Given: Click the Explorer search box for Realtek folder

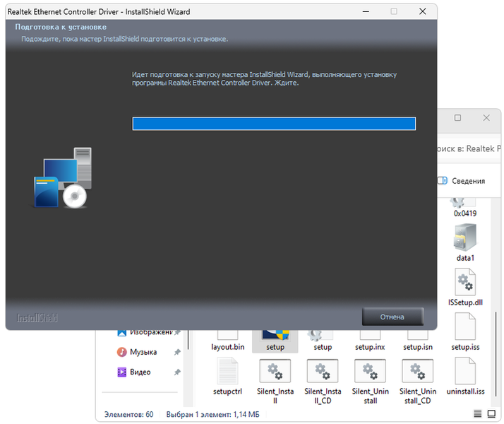Looking at the screenshot, I should 469,148.
